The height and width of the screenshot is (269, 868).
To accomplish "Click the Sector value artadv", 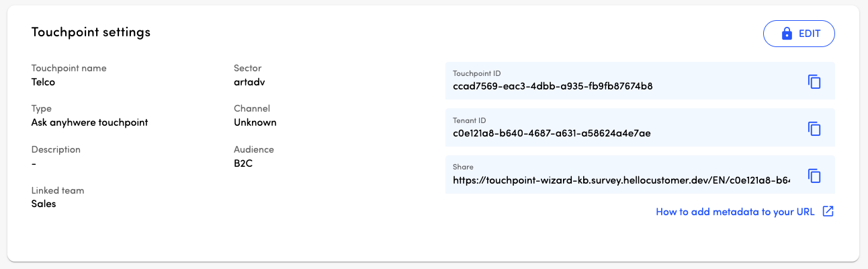I will coord(250,82).
